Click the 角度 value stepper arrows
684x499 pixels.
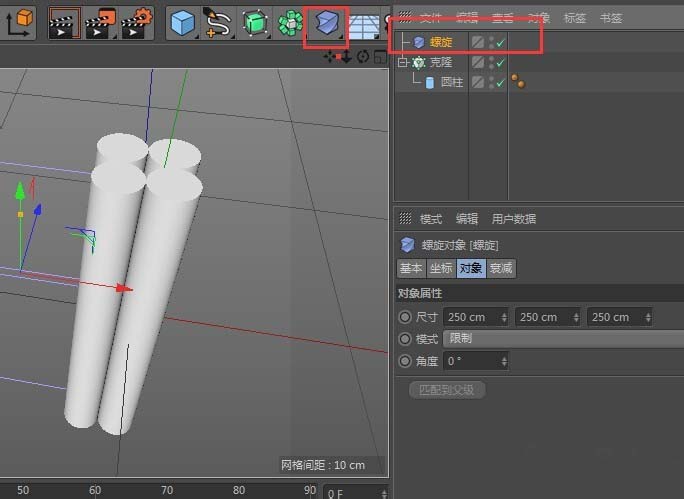click(504, 361)
